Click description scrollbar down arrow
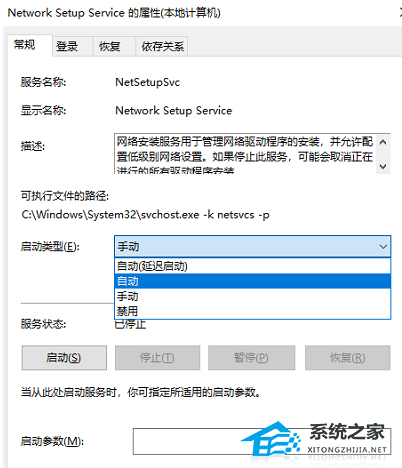The width and height of the screenshot is (402, 468). click(x=383, y=166)
